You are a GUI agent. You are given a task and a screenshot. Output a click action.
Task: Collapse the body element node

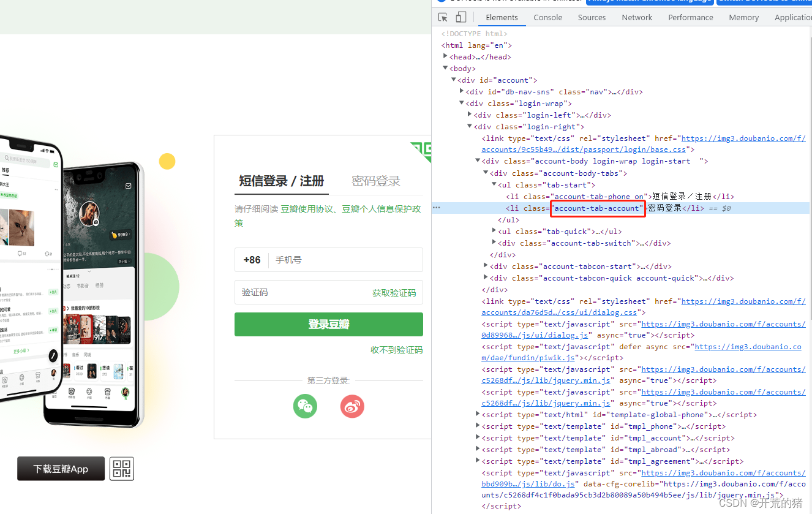[446, 69]
